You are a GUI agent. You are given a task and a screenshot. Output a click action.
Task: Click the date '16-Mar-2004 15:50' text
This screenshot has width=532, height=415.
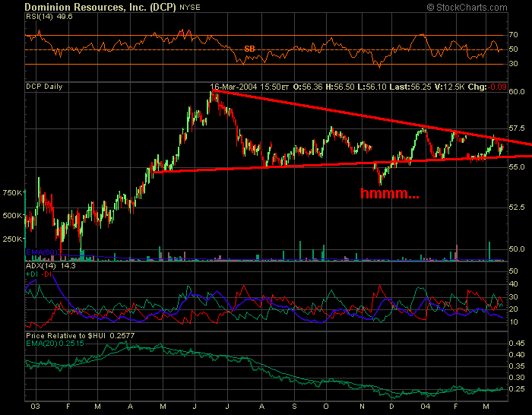click(x=249, y=87)
